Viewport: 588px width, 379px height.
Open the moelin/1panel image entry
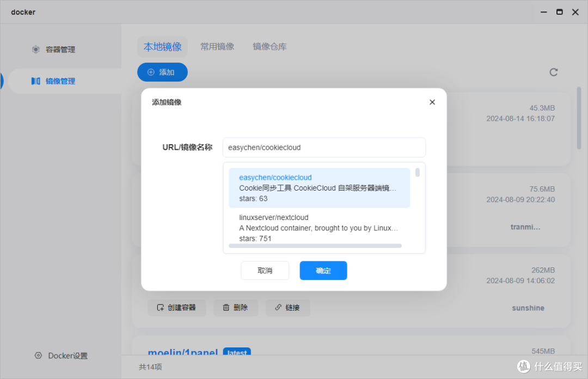[182, 353]
